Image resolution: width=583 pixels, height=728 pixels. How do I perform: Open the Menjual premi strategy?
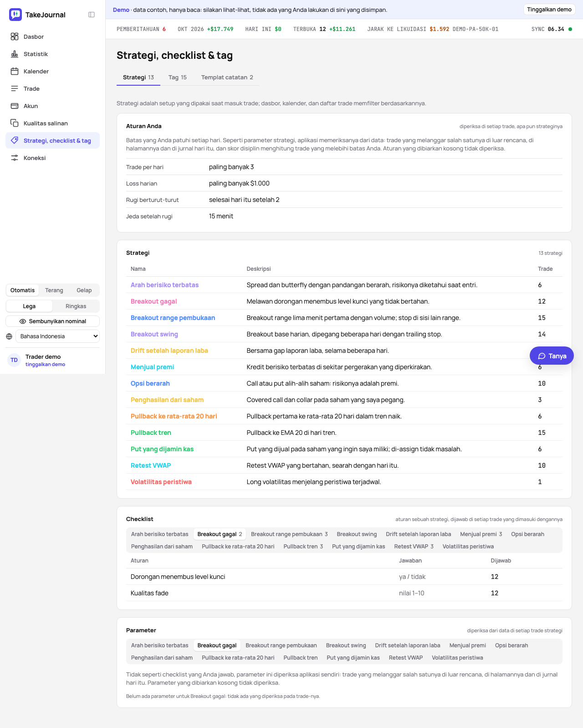tap(152, 367)
